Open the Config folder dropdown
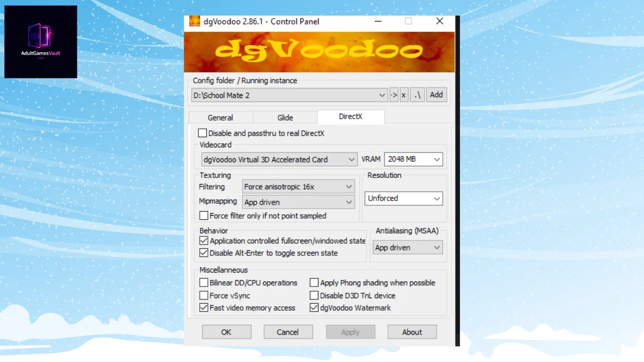Viewport: 644px width, 362px height. coord(289,95)
